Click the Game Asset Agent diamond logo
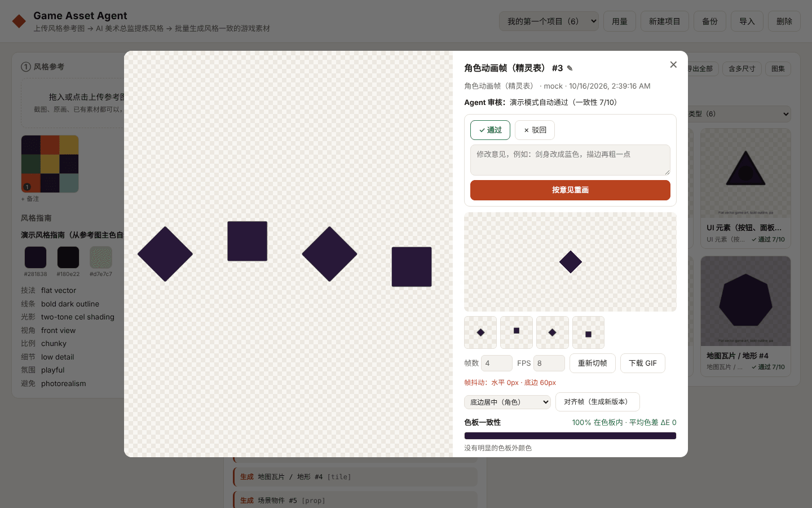The width and height of the screenshot is (812, 508). 19,21
